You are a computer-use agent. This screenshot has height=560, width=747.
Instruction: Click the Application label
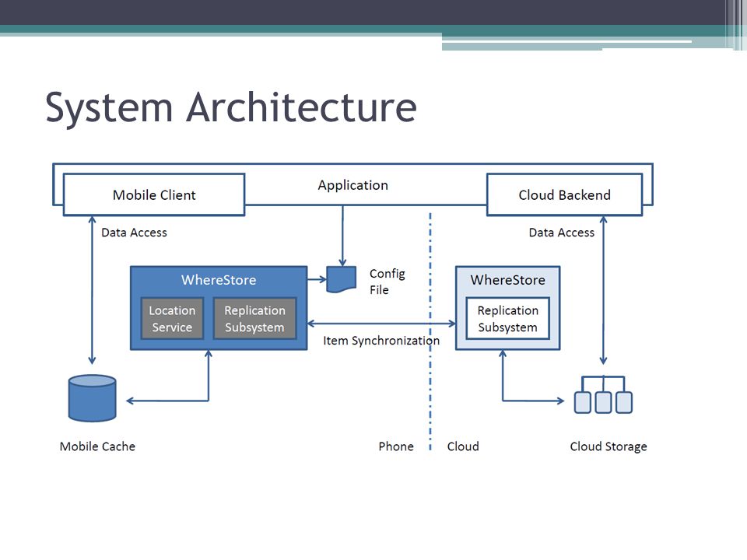tap(353, 185)
